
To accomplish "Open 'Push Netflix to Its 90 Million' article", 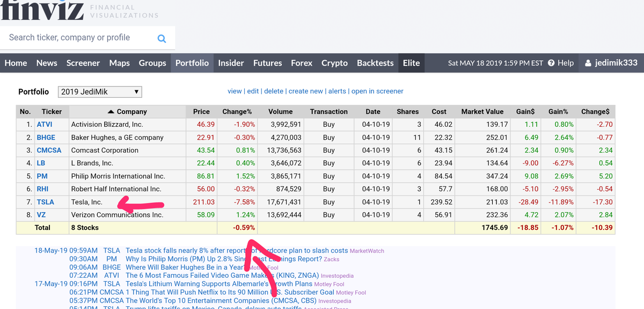I will (230, 292).
